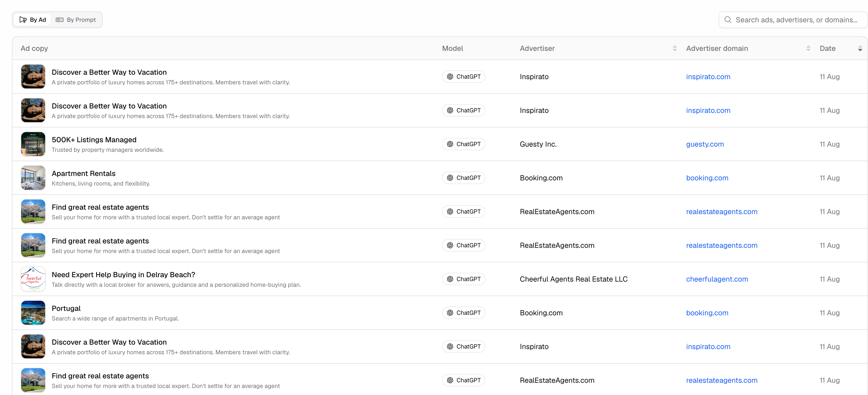Click 'Search a wide range of apartments' description
This screenshot has width=868, height=395.
tap(115, 318)
